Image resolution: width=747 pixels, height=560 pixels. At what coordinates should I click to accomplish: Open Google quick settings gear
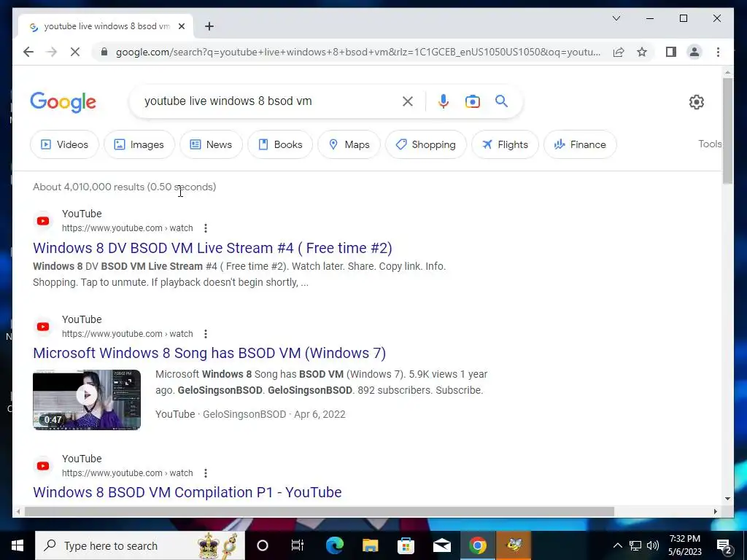696,102
